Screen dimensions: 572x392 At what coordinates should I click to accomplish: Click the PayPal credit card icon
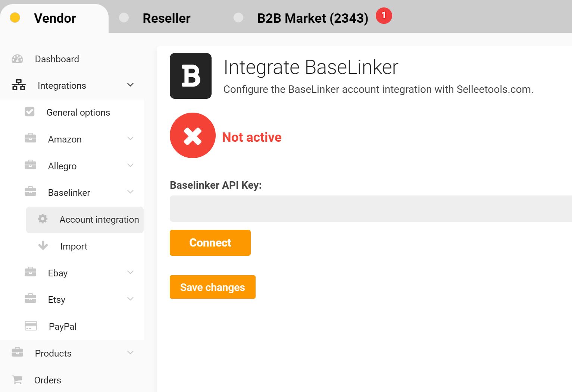pyautogui.click(x=31, y=326)
